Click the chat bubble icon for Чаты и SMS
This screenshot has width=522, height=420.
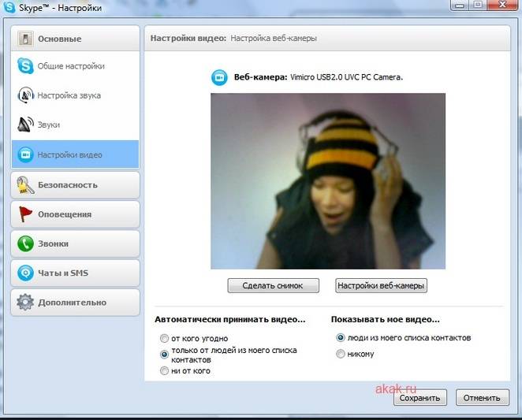pyautogui.click(x=25, y=273)
